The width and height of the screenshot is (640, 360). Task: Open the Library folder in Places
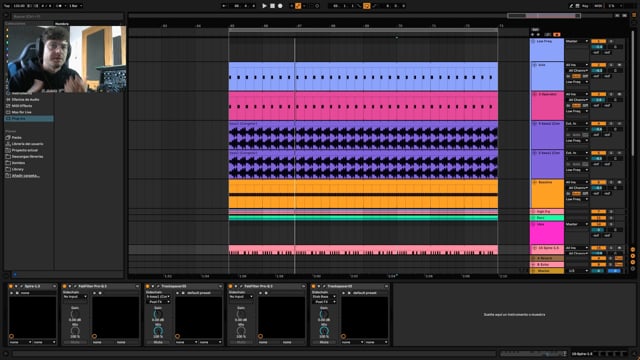click(18, 169)
